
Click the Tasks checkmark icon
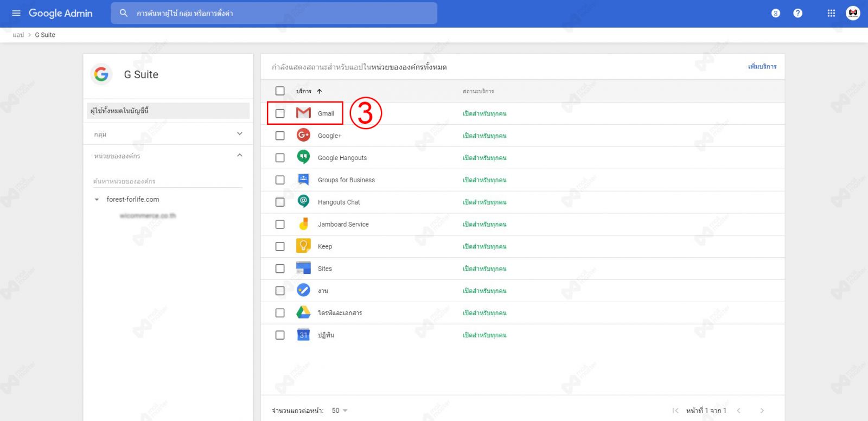point(303,290)
